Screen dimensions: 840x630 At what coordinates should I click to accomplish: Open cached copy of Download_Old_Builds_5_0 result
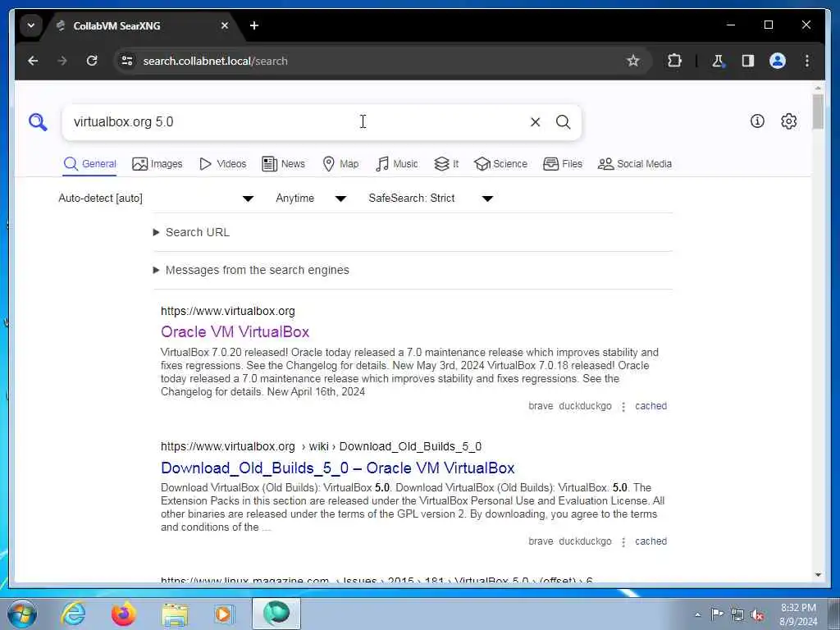(x=651, y=541)
